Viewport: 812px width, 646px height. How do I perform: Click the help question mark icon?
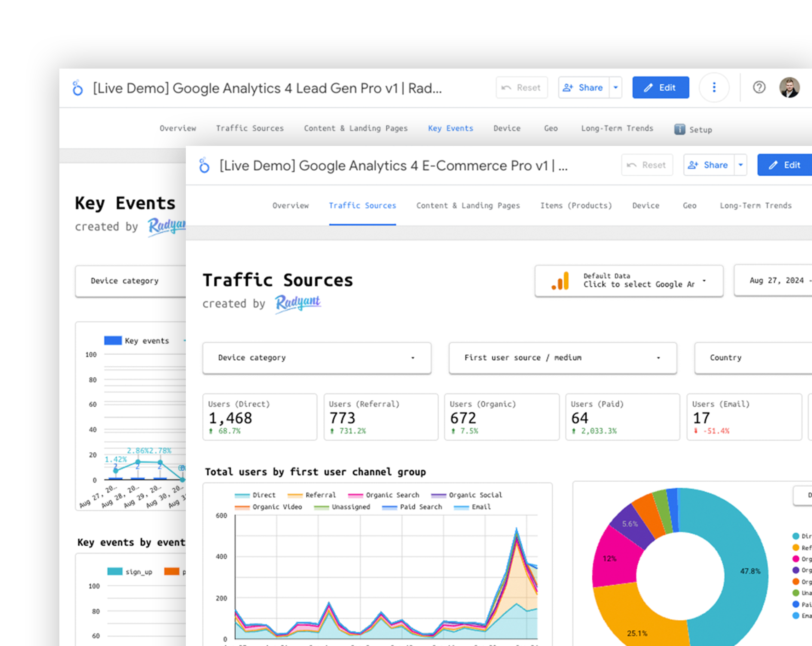[x=759, y=87]
